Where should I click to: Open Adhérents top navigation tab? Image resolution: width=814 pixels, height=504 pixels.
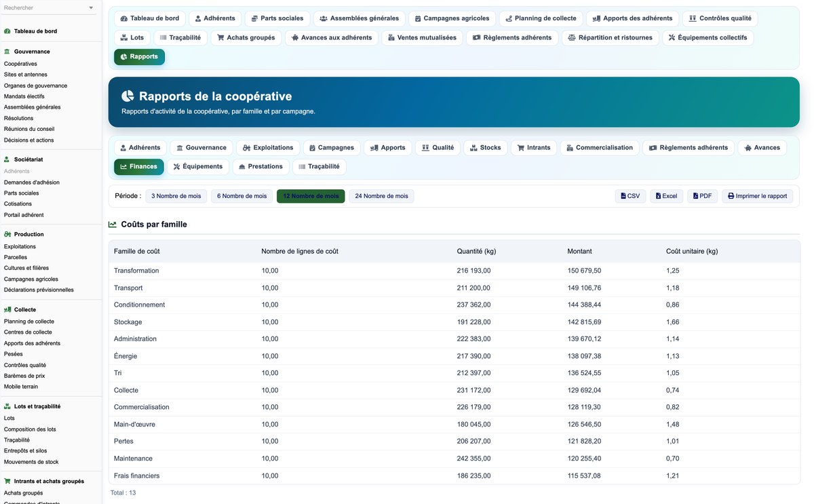(215, 18)
